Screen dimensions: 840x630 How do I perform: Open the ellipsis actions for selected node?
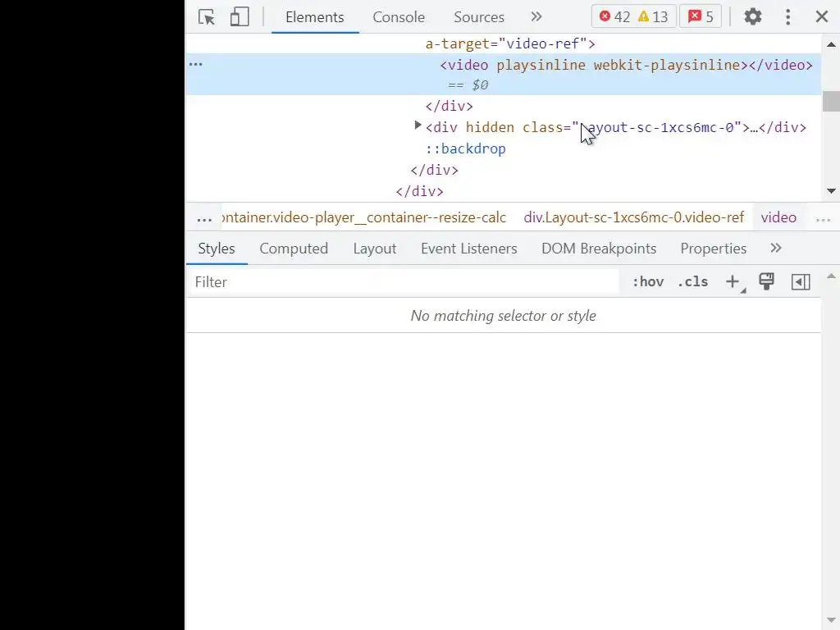coord(196,64)
